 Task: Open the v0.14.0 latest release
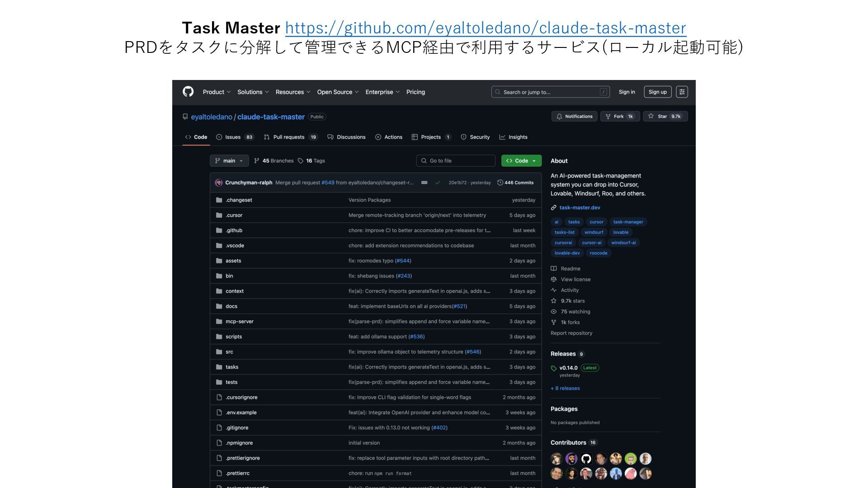click(x=568, y=368)
